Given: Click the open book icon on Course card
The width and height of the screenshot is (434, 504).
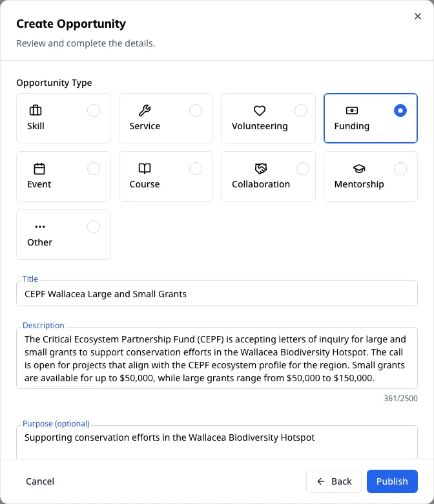Looking at the screenshot, I should 145,169.
